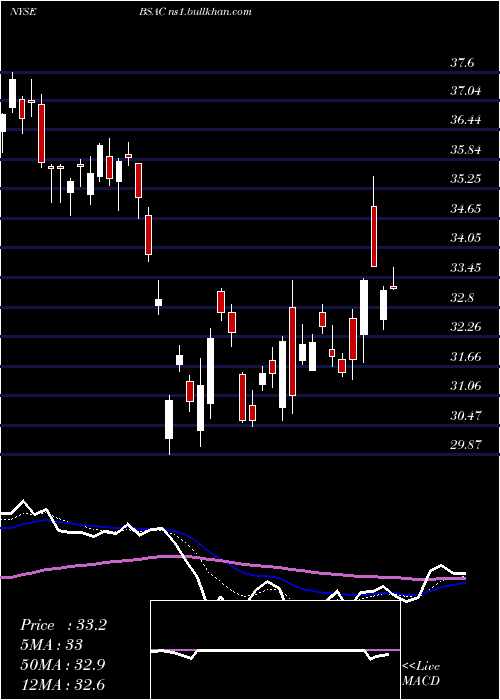This screenshot has height=700, width=500.
Task: Click the 37.6 price axis label
Action: tap(462, 63)
